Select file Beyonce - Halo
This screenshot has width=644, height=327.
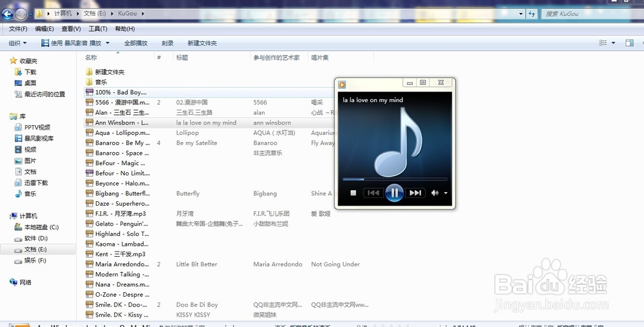pyautogui.click(x=122, y=183)
